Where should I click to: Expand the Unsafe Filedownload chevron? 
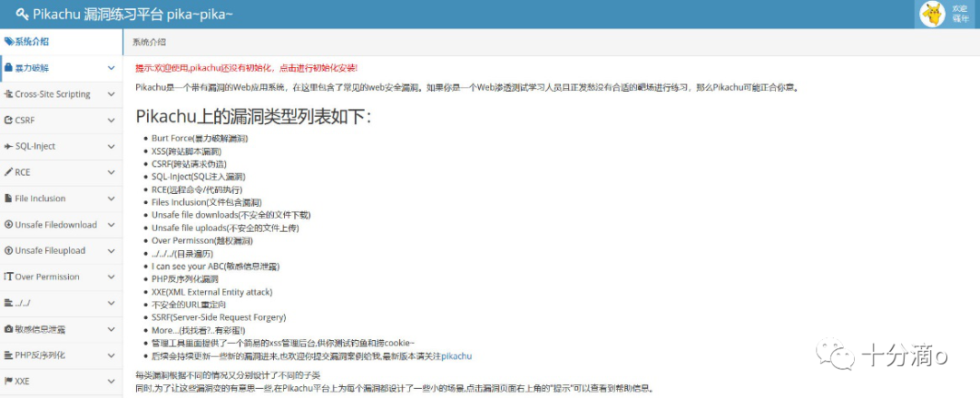pos(112,224)
